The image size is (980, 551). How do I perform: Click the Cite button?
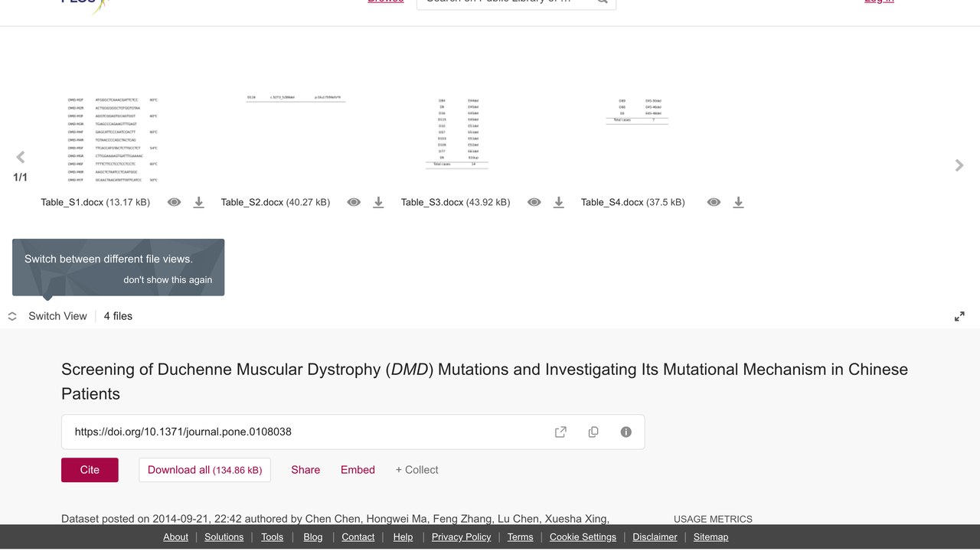pos(90,470)
